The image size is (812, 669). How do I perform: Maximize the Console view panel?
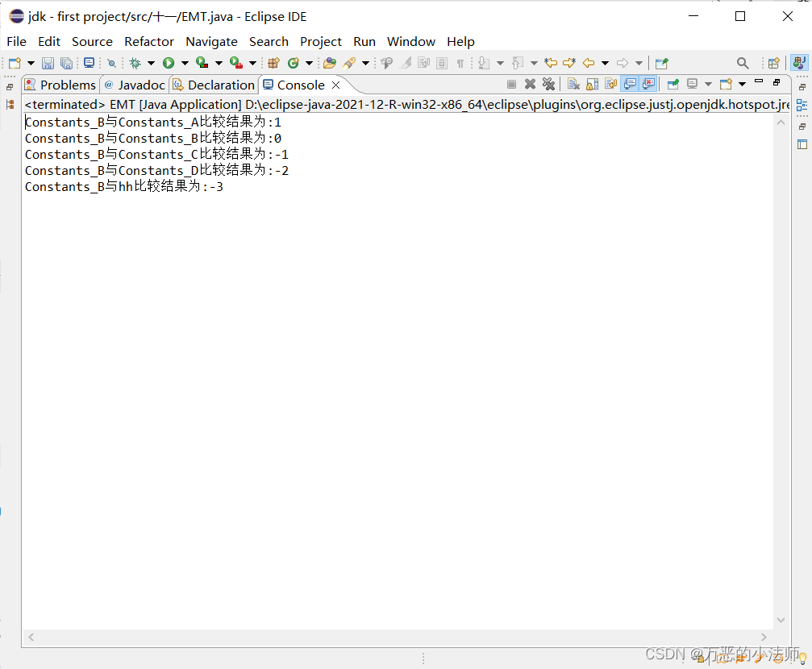(777, 82)
